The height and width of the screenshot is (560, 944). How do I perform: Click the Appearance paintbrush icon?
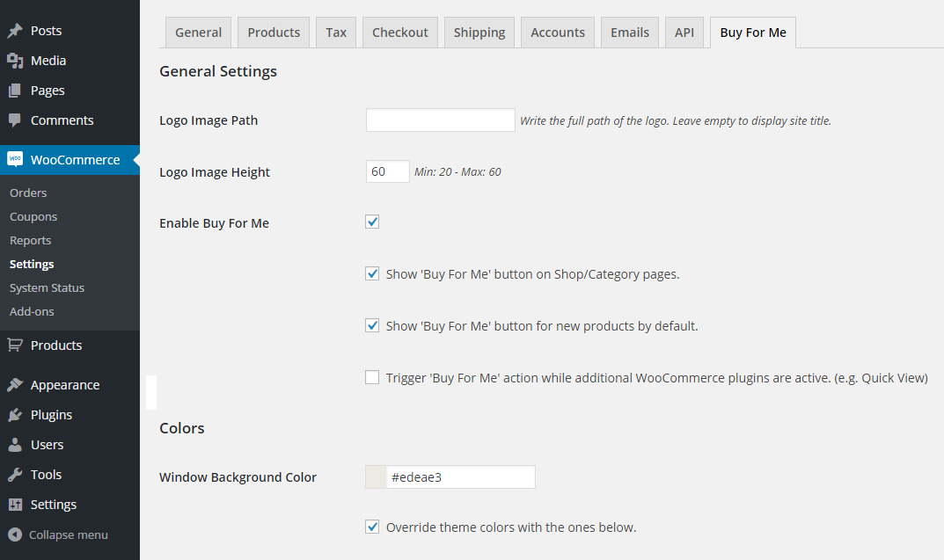pos(15,385)
